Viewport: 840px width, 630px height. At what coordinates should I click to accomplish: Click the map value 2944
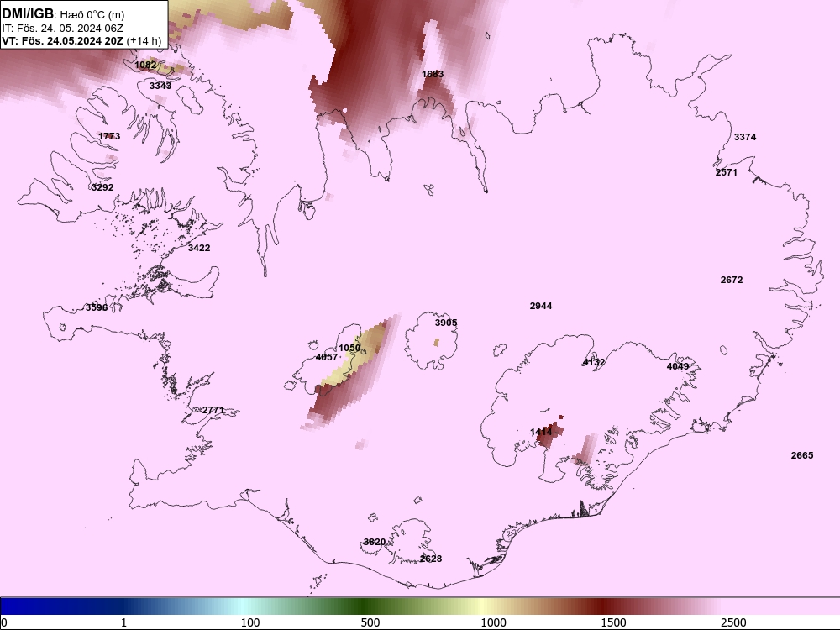pos(540,306)
